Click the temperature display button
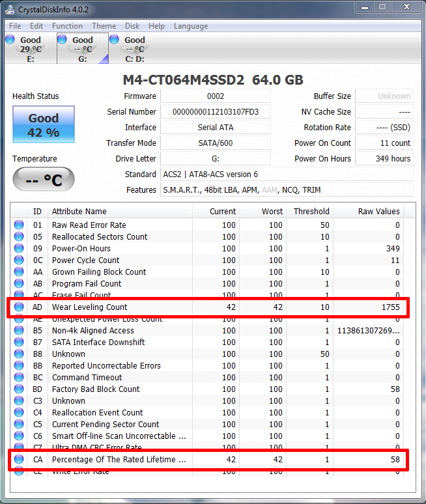 pyautogui.click(x=44, y=179)
